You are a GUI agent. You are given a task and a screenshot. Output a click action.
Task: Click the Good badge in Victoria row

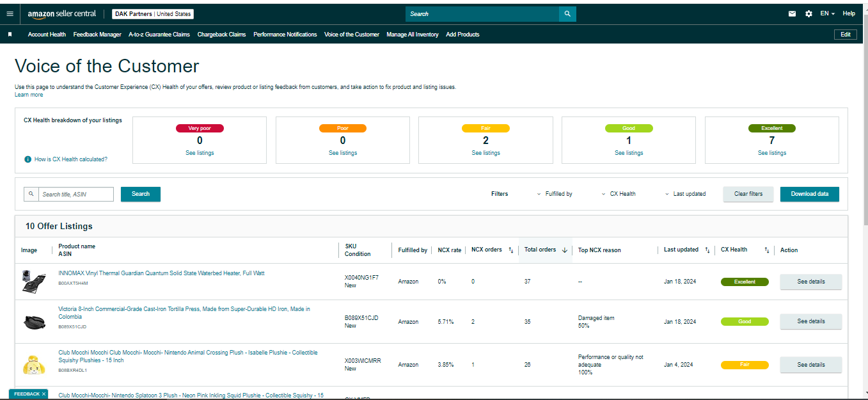click(745, 321)
